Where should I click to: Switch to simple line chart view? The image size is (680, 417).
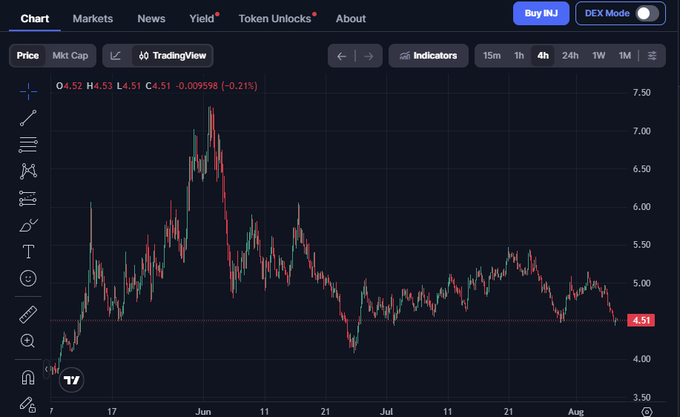(115, 55)
